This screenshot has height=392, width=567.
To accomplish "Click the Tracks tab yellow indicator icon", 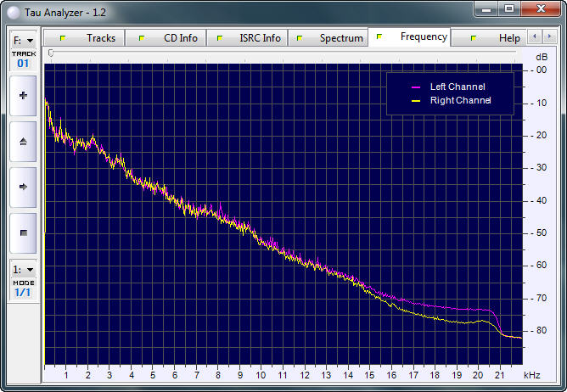I will 63,38.
